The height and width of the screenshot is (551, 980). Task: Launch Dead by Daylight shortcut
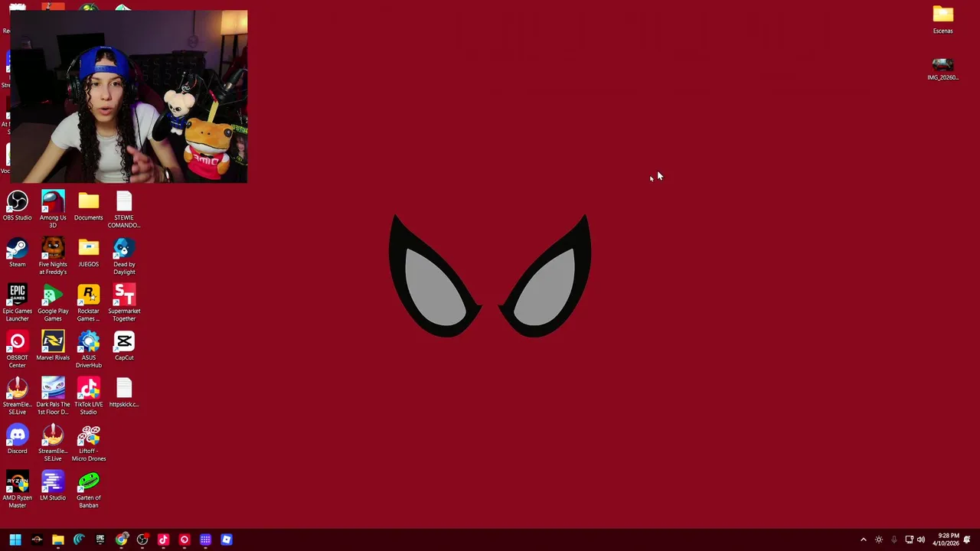pos(124,256)
